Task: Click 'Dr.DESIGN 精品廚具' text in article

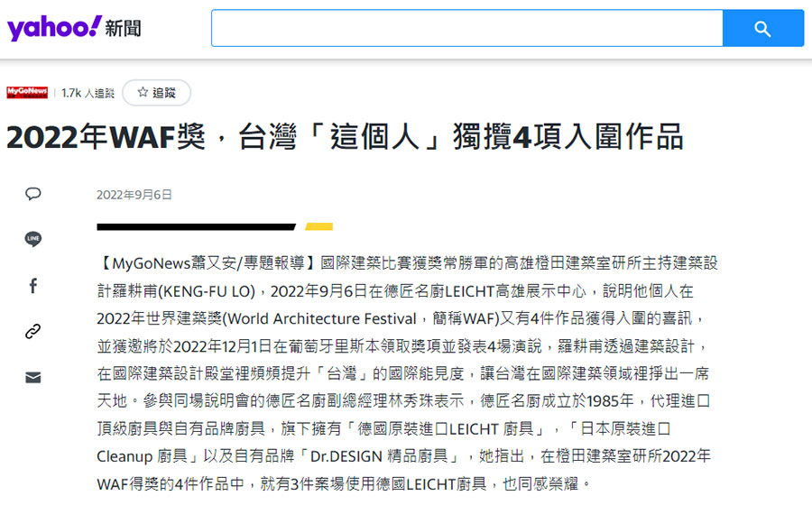Action: pos(379,456)
